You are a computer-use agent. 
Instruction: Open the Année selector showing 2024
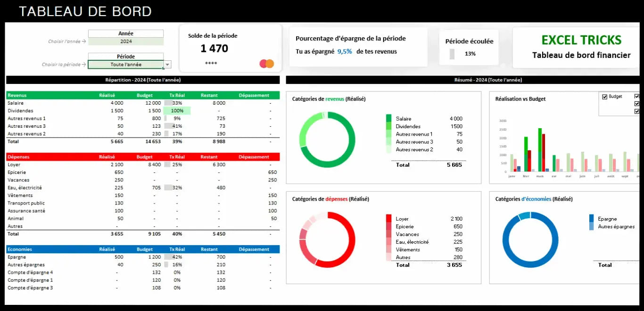pos(125,41)
